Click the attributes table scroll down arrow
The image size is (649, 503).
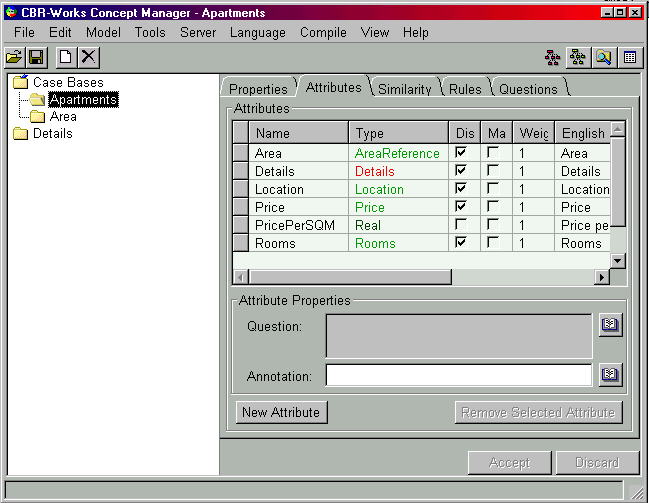618,261
